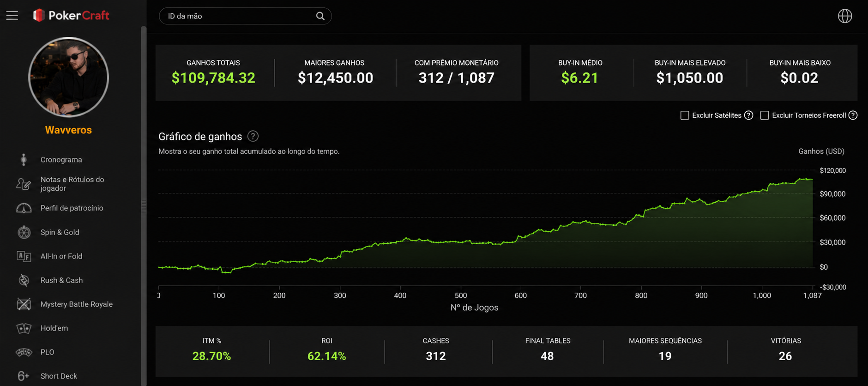This screenshot has width=868, height=386.
Task: Click the ROI value 62.14%
Action: coord(326,356)
